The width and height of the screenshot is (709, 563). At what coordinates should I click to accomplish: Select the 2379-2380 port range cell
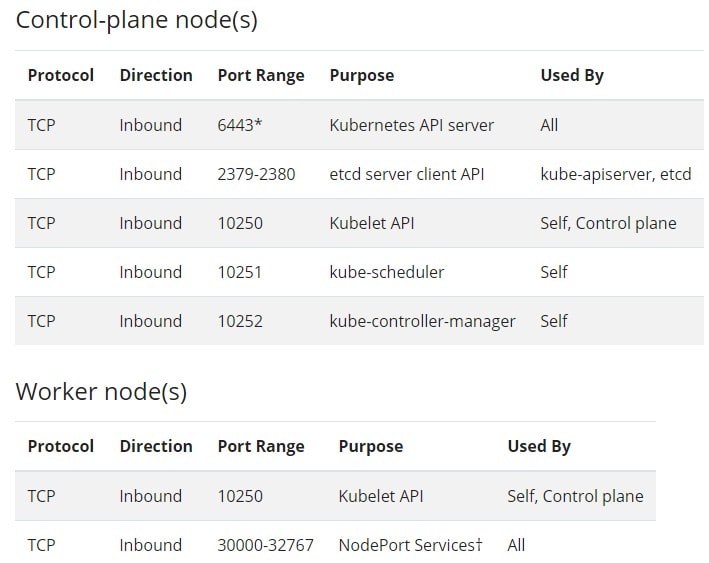coord(256,174)
